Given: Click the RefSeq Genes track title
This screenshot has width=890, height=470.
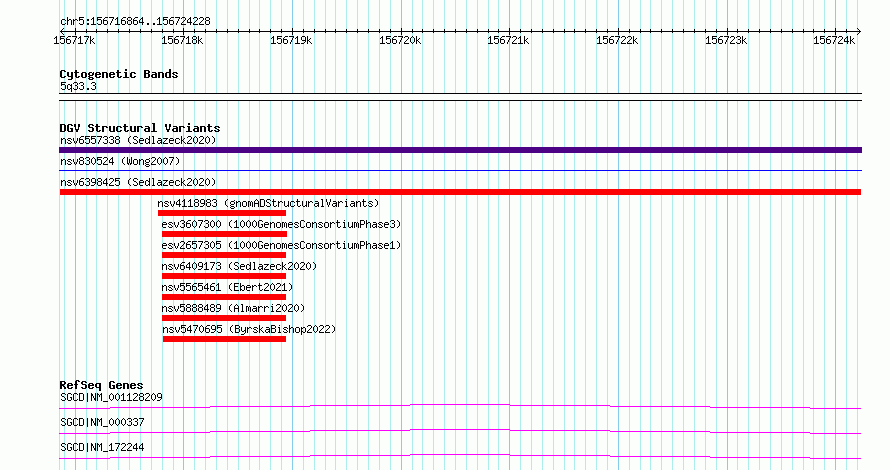Looking at the screenshot, I should (101, 385).
